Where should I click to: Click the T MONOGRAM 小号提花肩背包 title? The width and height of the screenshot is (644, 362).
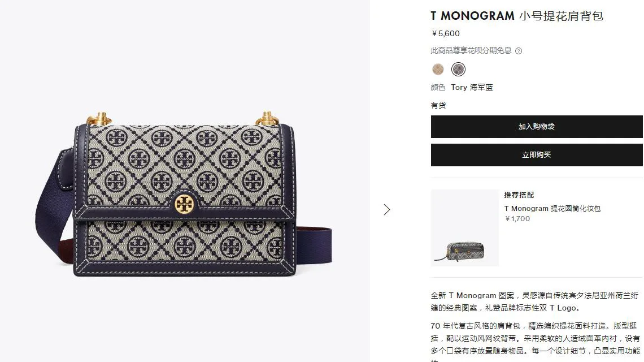[x=517, y=16]
